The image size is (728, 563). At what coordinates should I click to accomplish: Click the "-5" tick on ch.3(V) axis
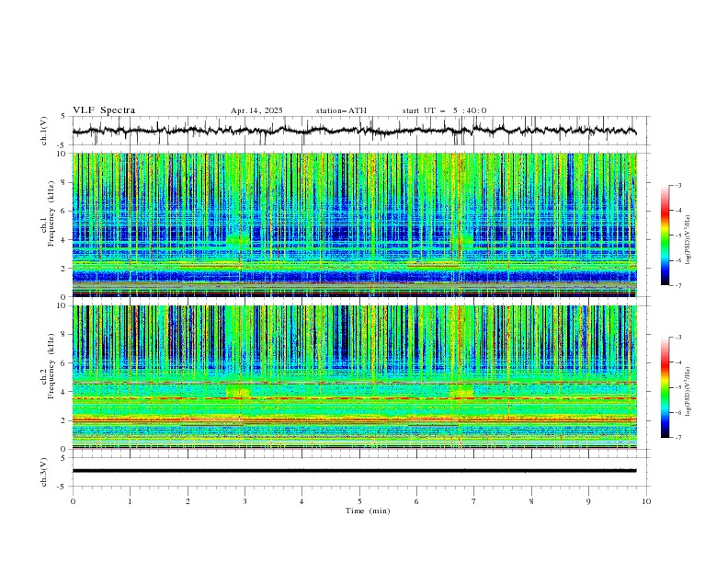pyautogui.click(x=62, y=487)
